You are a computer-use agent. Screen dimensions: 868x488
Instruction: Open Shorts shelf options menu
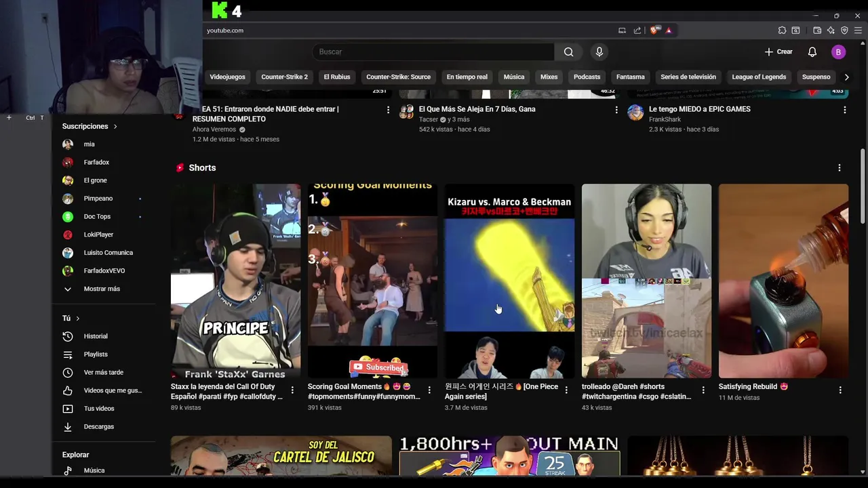(x=839, y=168)
